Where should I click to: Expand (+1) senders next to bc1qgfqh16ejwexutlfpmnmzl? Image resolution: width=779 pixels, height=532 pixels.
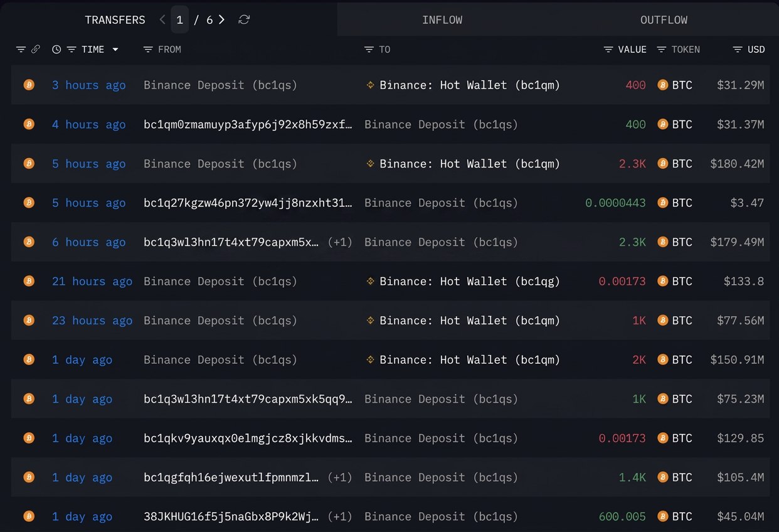340,477
